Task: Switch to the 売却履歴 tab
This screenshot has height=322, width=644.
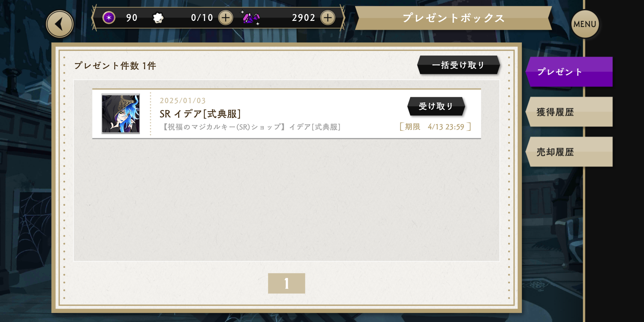Action: (x=569, y=152)
